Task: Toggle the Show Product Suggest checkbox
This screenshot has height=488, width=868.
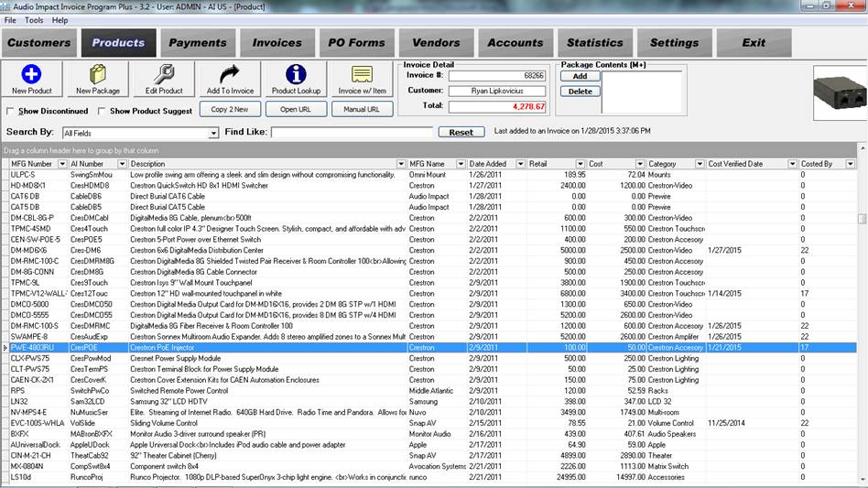Action: click(102, 111)
